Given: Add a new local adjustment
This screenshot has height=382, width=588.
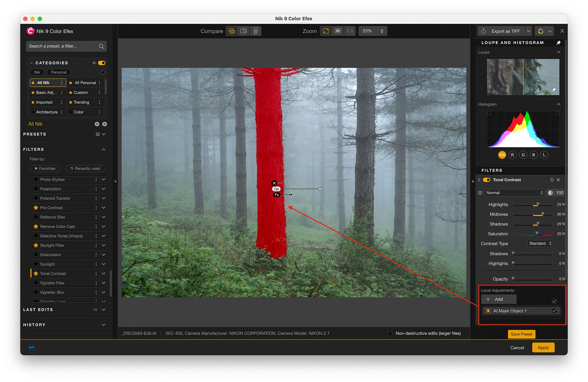Looking at the screenshot, I should (x=499, y=299).
